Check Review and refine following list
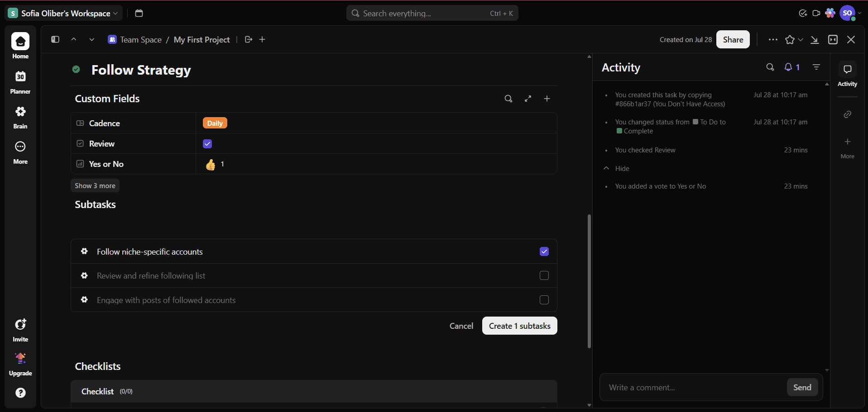Viewport: 868px width, 412px height. coord(544,275)
